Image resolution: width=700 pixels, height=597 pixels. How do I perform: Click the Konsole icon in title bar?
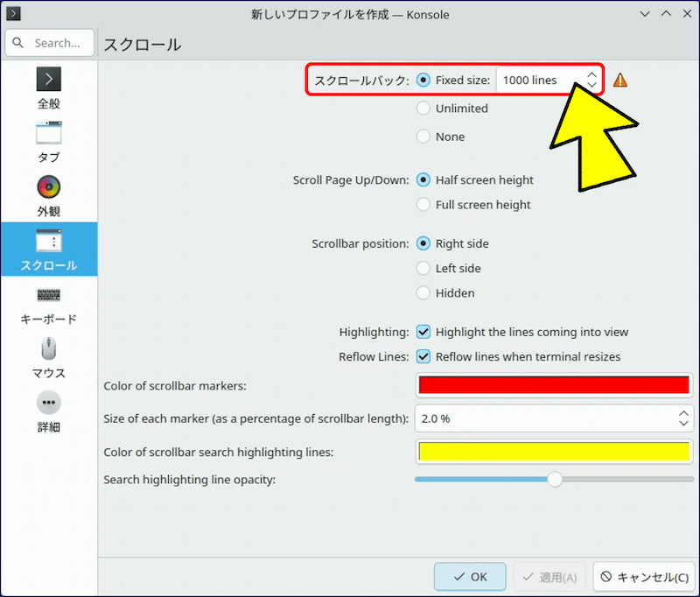14,14
